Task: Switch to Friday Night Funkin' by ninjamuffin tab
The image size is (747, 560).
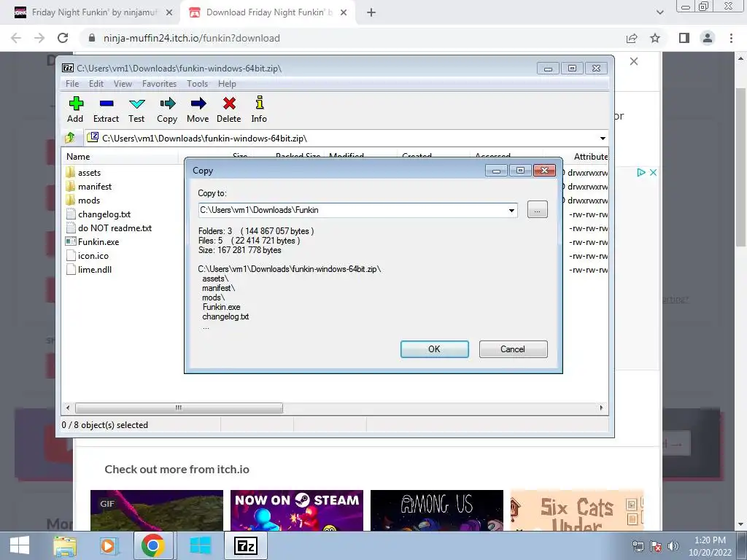Action: (93, 12)
